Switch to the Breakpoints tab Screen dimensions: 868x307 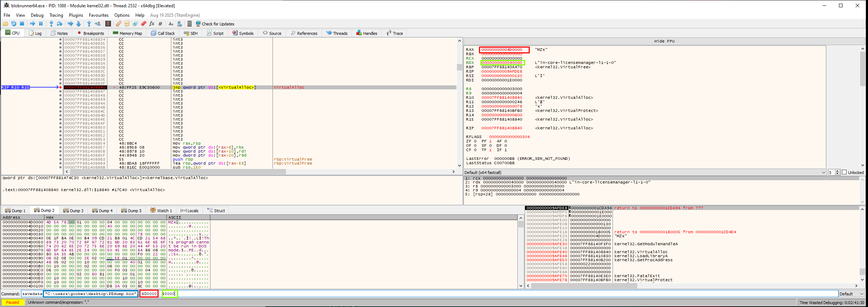click(90, 33)
